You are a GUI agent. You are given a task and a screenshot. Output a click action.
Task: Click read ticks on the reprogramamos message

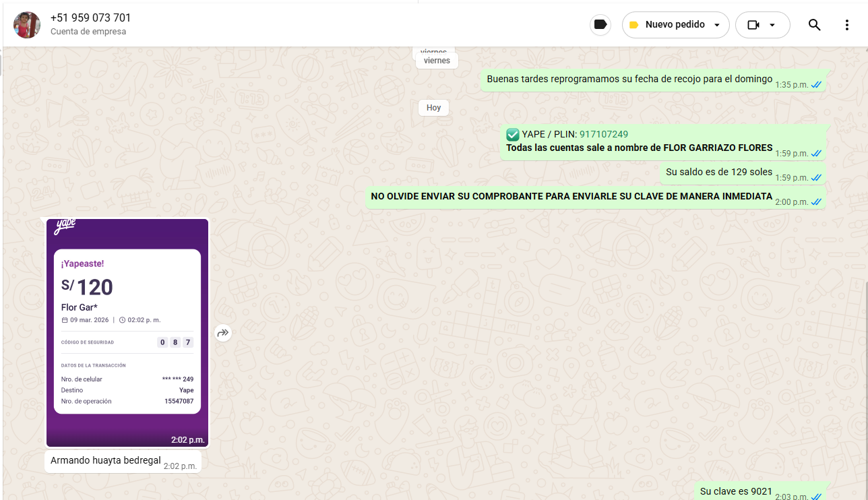(816, 85)
